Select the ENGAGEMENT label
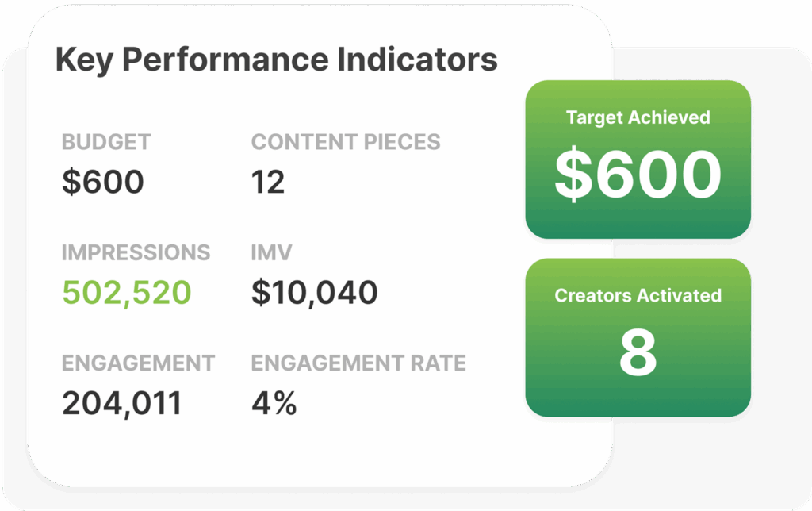Viewport: 812px width, 511px height. [138, 363]
